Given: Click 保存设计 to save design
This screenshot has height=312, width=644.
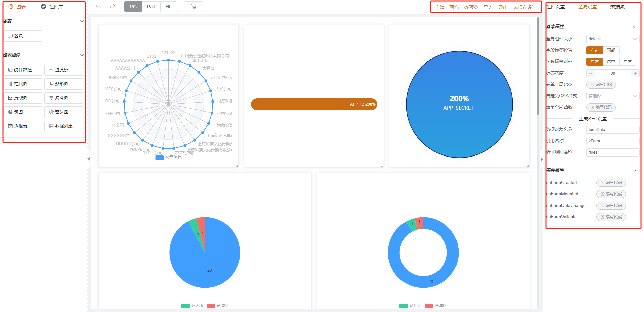Looking at the screenshot, I should point(525,7).
